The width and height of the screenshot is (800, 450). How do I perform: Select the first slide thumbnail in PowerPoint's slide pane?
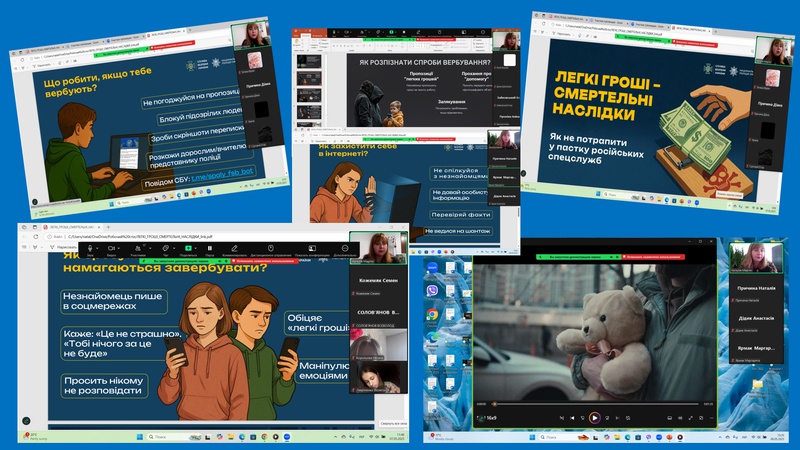[309, 61]
